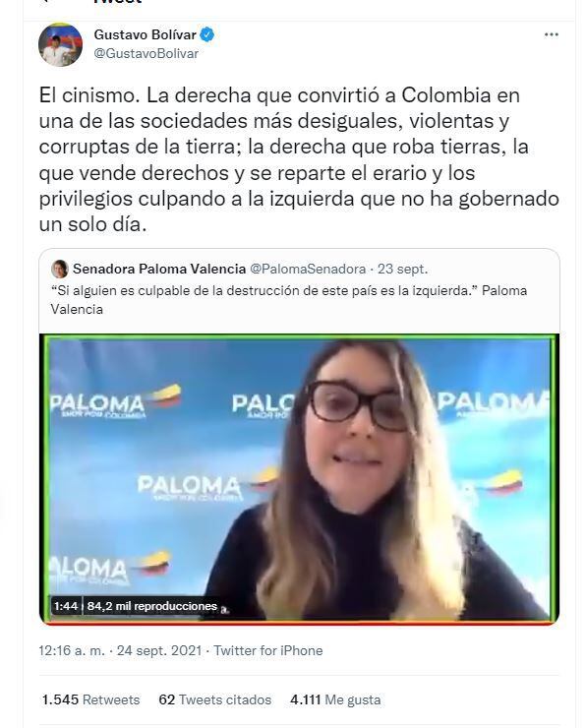Open the quoted tweet text about la izquierda
Screen dimensions: 585x728
288,300
